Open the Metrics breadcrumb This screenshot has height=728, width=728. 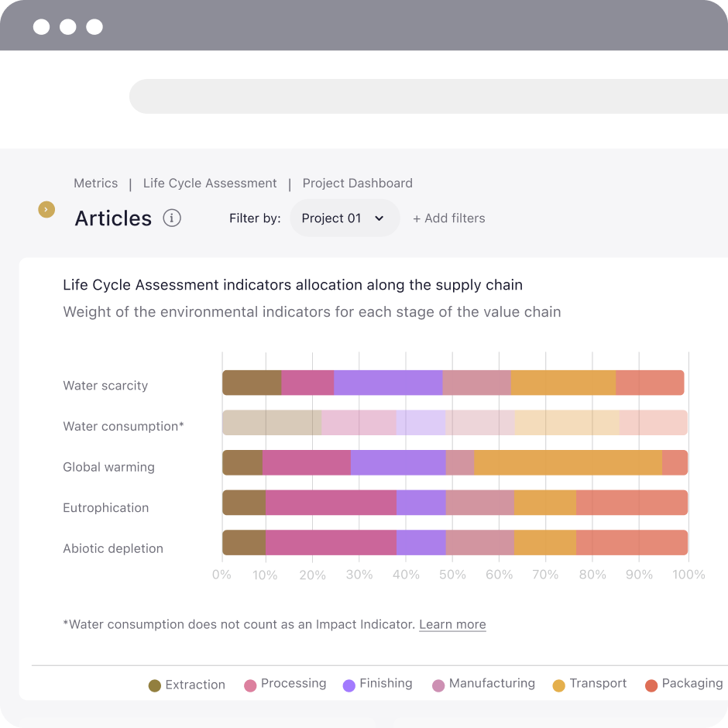95,183
